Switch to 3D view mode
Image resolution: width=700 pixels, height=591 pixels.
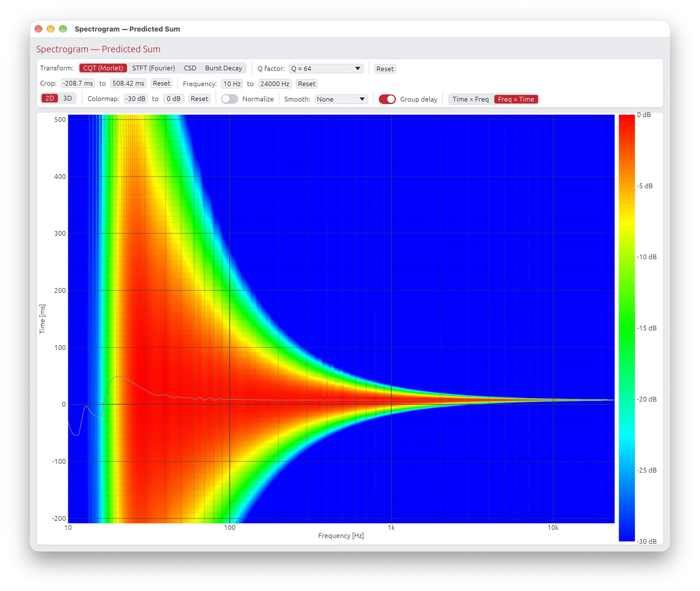(67, 98)
